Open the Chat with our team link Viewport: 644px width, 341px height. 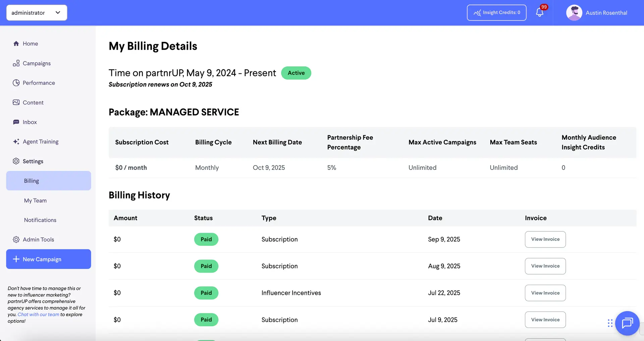coord(38,314)
